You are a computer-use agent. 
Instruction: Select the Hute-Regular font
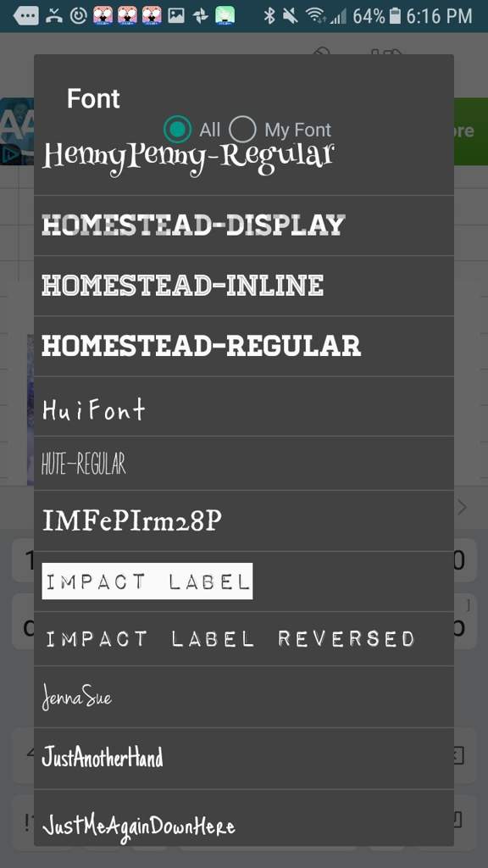(244, 464)
